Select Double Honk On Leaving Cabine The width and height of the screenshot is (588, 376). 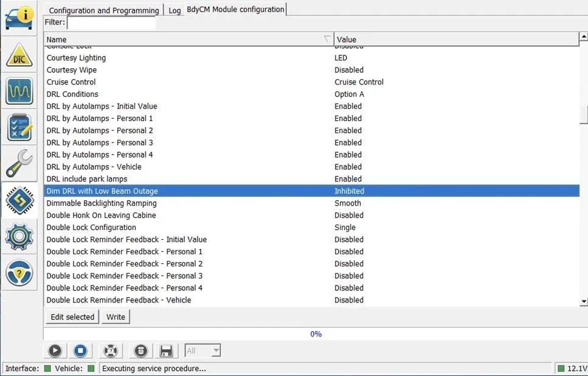click(311, 215)
